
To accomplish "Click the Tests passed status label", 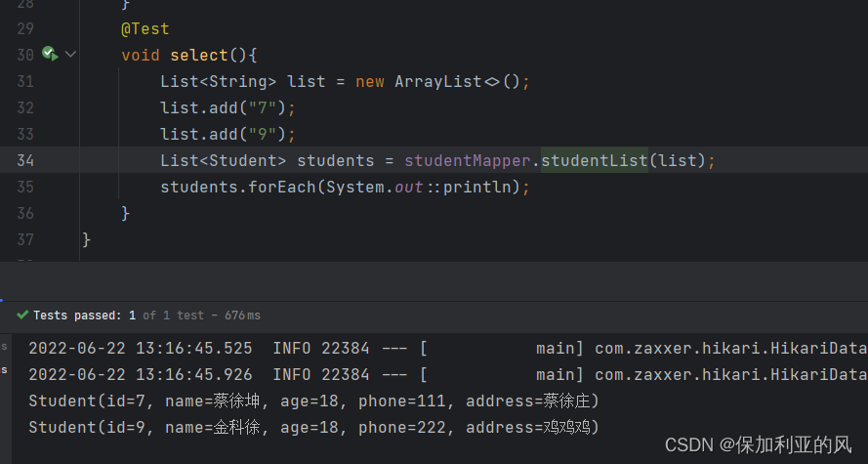I will 84,316.
